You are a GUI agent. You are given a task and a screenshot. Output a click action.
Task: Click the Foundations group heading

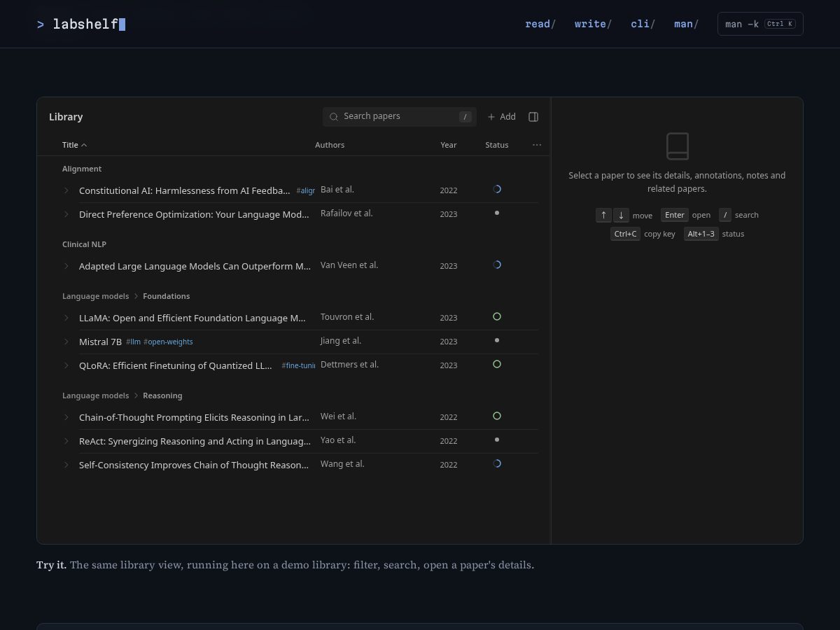166,296
